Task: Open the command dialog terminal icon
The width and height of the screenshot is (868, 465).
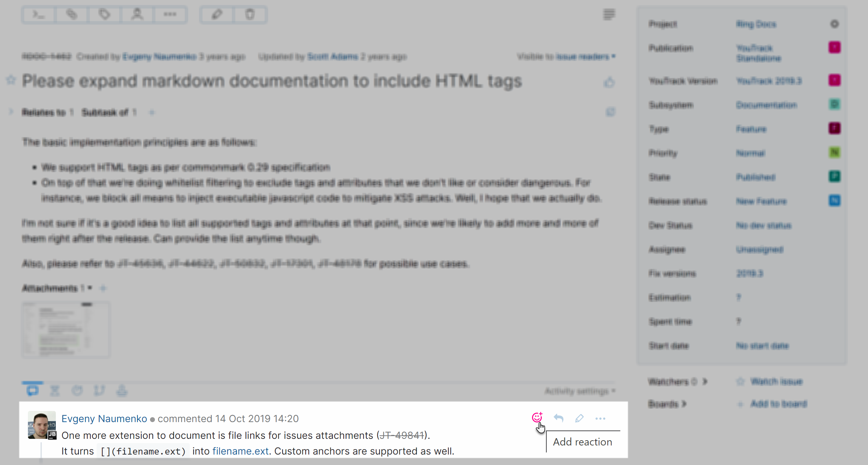Action: [x=38, y=15]
